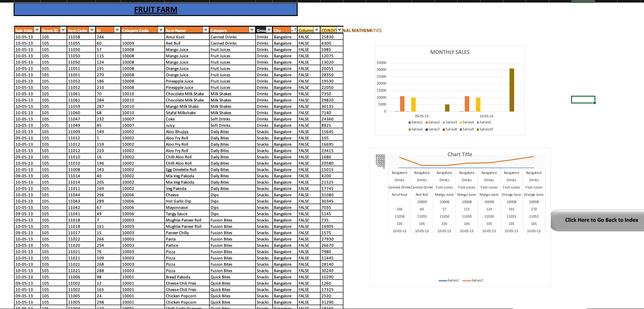
Task: Open the Group column filter dropdown
Action: (269, 30)
